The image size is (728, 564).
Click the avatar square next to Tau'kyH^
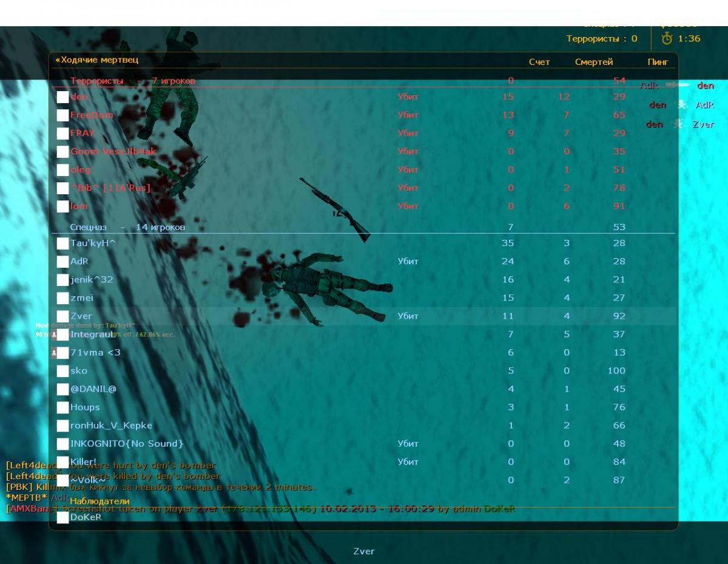[62, 243]
